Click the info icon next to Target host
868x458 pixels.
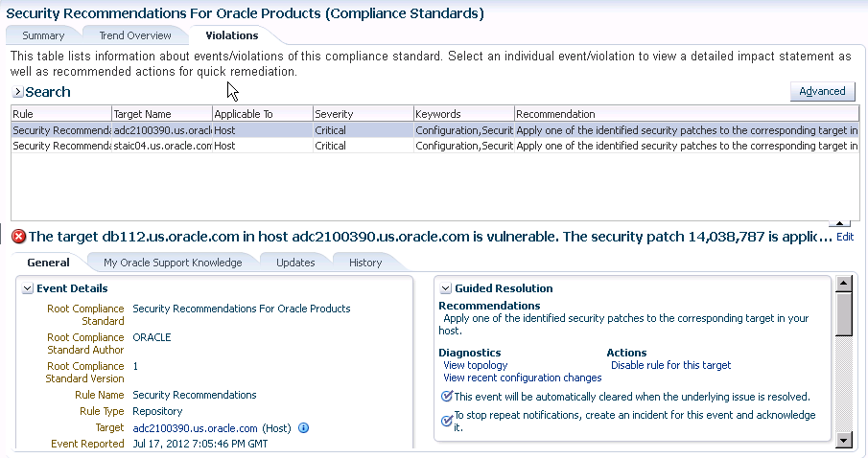pos(303,427)
